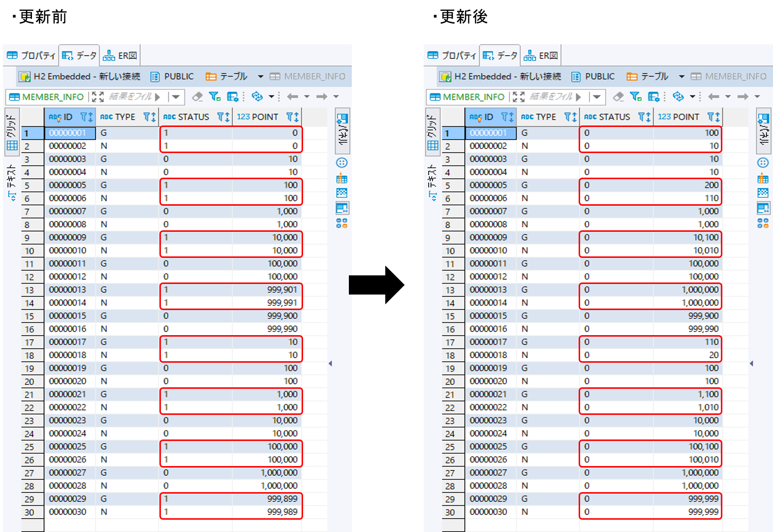Toggle テキスト view button in 更新前 panel
The width and height of the screenshot is (773, 532).
click(12, 183)
